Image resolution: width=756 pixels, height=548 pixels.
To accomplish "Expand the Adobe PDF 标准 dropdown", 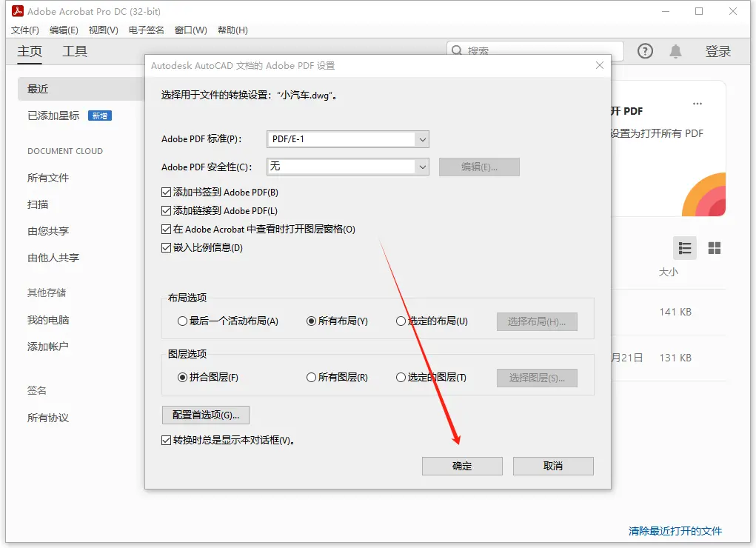I will [x=422, y=139].
